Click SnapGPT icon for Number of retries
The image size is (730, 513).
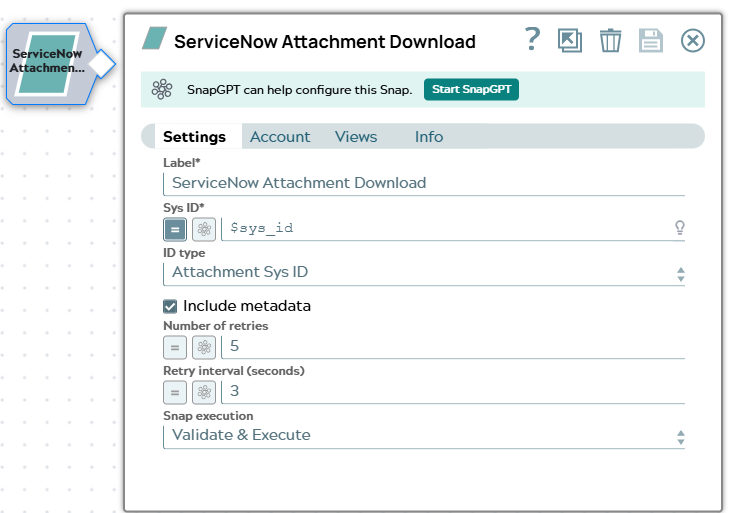(x=204, y=347)
